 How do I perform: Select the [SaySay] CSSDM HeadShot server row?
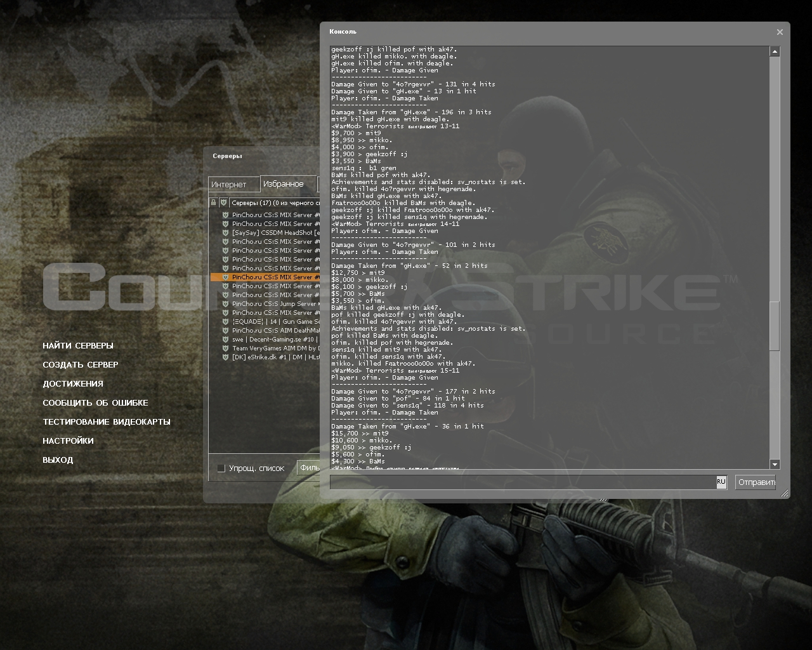coord(266,233)
